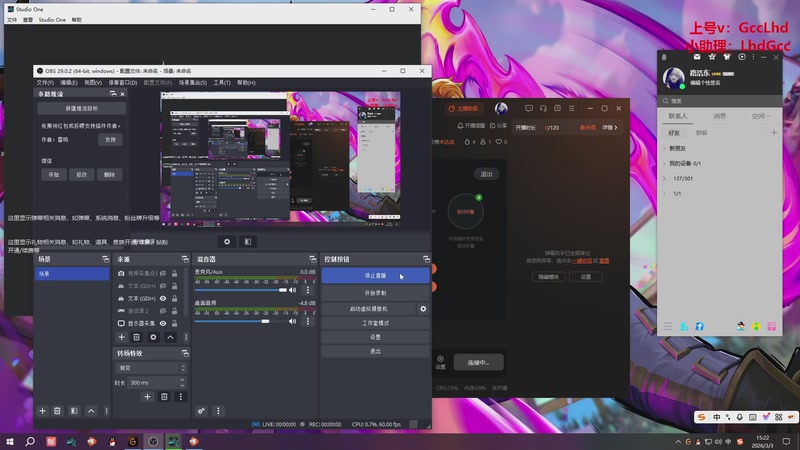Open Mic/Aux channel three-dot menu

click(308, 290)
